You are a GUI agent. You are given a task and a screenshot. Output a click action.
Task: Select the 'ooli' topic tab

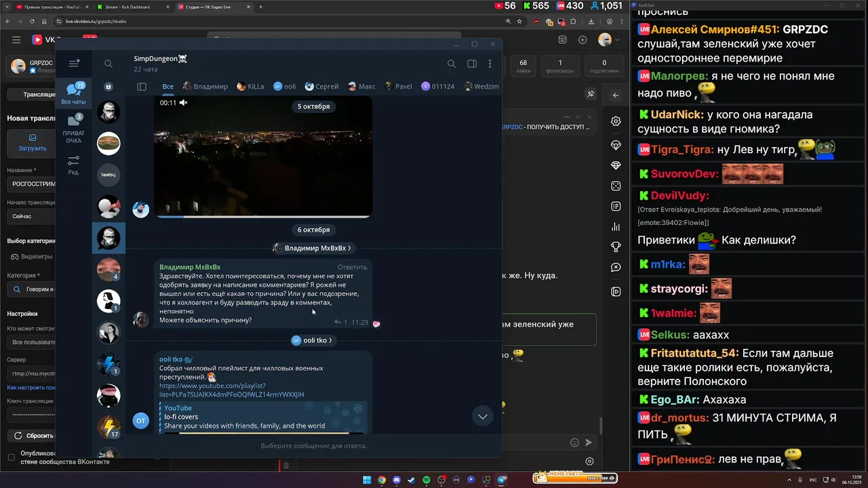(x=285, y=87)
